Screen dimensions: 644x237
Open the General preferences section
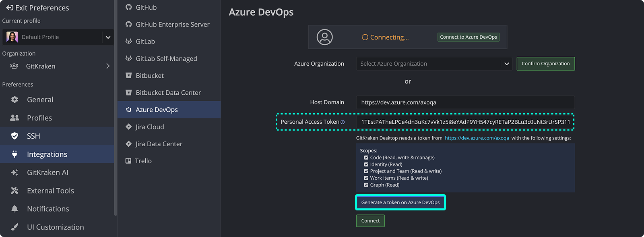[40, 100]
